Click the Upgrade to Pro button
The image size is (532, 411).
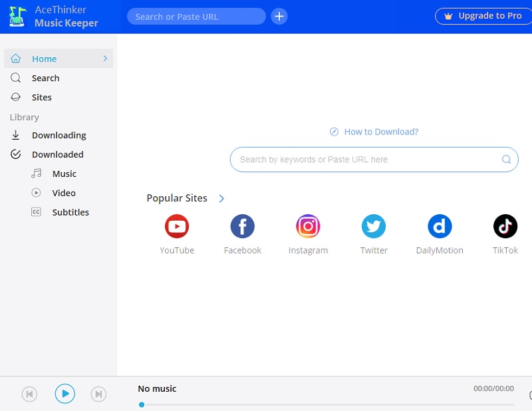(x=483, y=15)
